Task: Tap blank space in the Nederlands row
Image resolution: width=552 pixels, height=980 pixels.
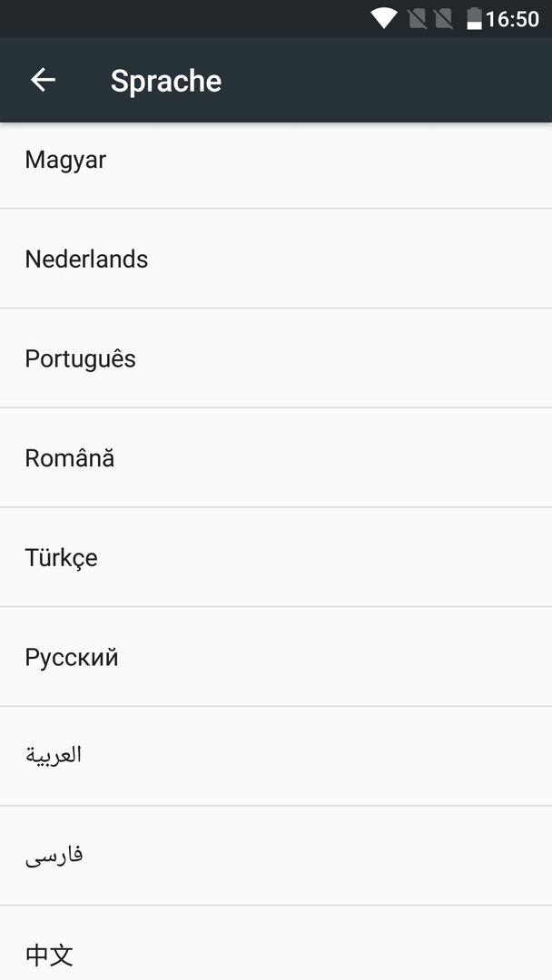Action: pyautogui.click(x=350, y=258)
